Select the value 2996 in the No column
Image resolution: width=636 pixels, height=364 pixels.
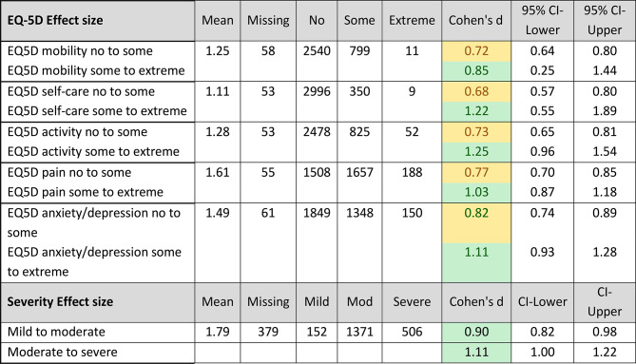tap(317, 91)
